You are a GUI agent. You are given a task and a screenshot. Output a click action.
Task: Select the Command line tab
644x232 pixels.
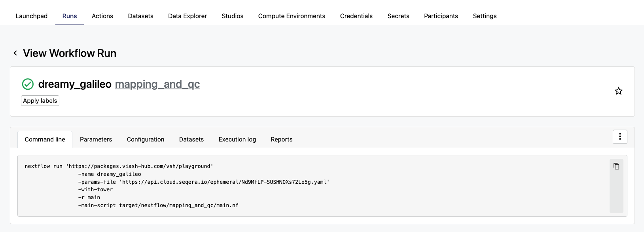tap(45, 140)
